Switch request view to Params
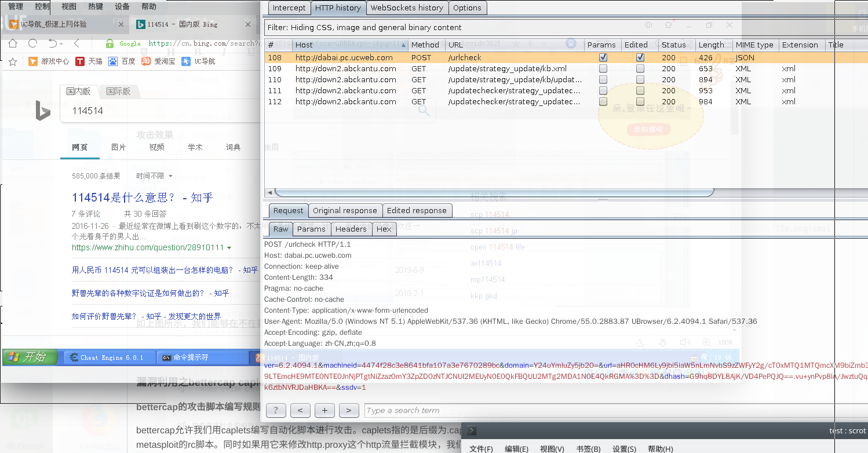Screen dimensions: 868x453 [311, 229]
